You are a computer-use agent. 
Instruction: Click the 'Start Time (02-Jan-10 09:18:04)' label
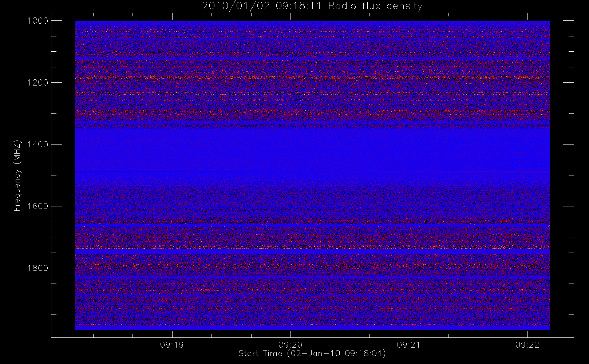tap(312, 353)
